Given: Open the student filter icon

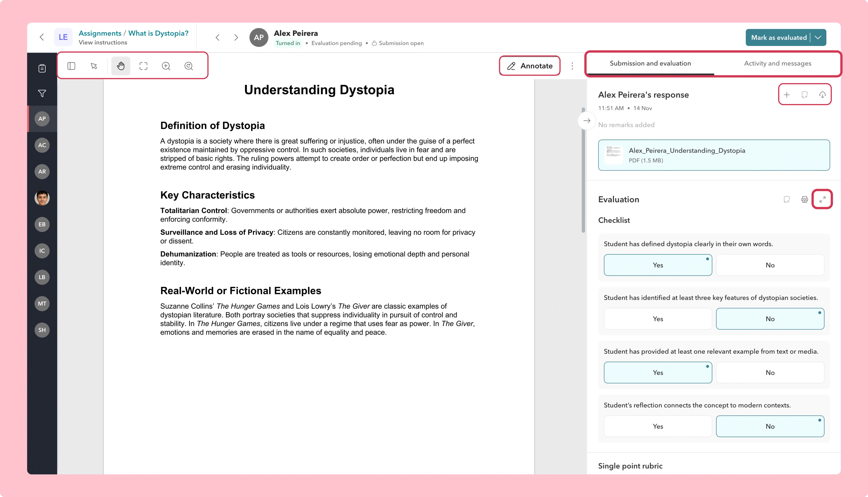Looking at the screenshot, I should [42, 93].
